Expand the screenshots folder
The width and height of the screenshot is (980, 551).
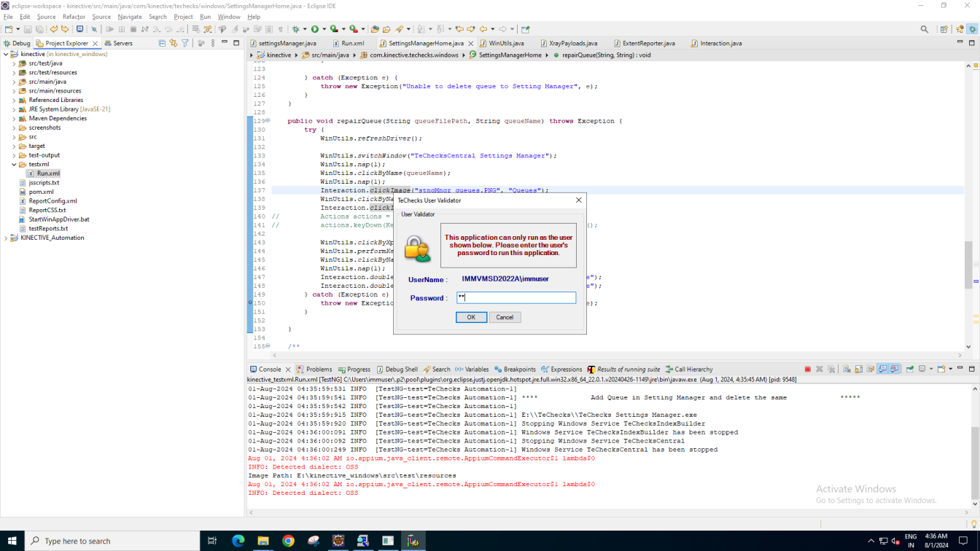tap(14, 128)
